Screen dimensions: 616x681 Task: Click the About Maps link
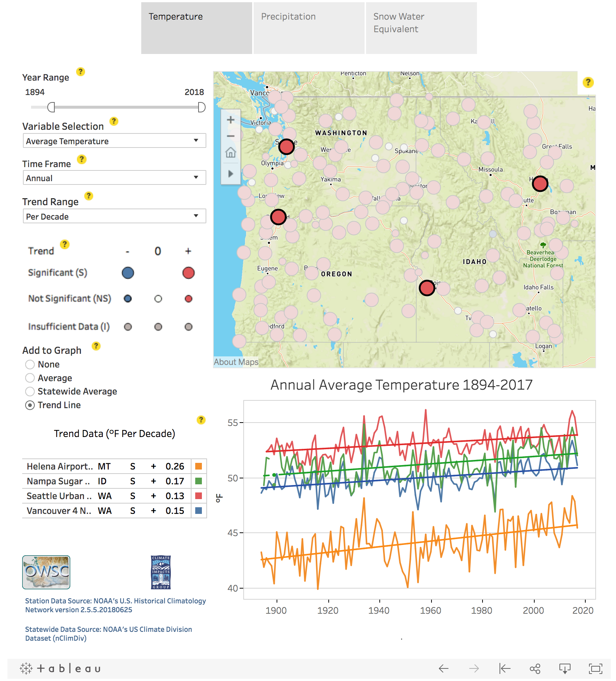(236, 362)
